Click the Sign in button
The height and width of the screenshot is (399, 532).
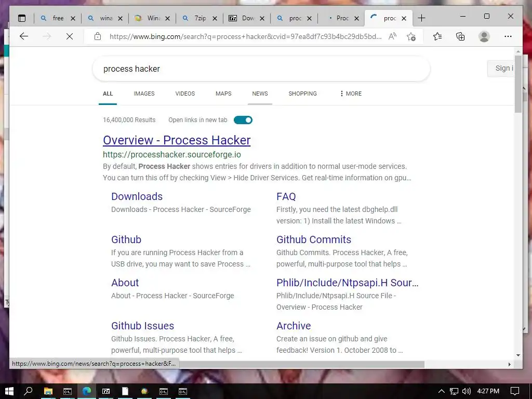tap(501, 68)
